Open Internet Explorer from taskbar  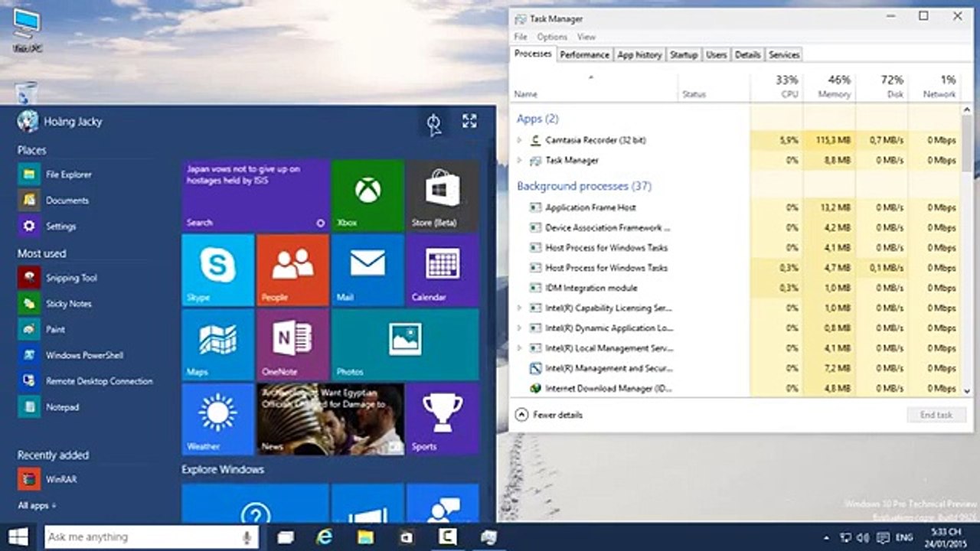(x=325, y=537)
